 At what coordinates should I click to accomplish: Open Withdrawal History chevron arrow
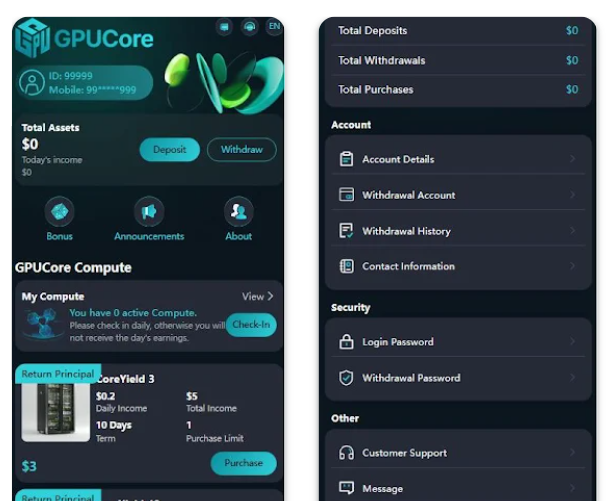(573, 231)
